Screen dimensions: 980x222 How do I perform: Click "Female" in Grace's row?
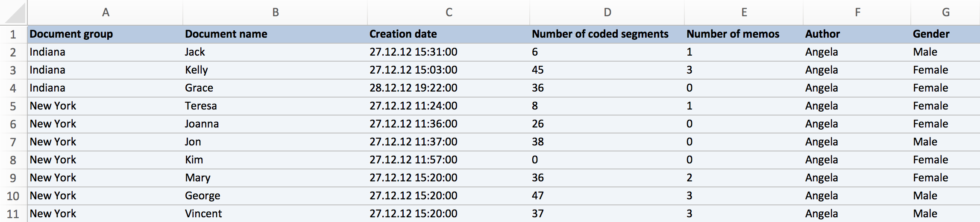tap(930, 88)
